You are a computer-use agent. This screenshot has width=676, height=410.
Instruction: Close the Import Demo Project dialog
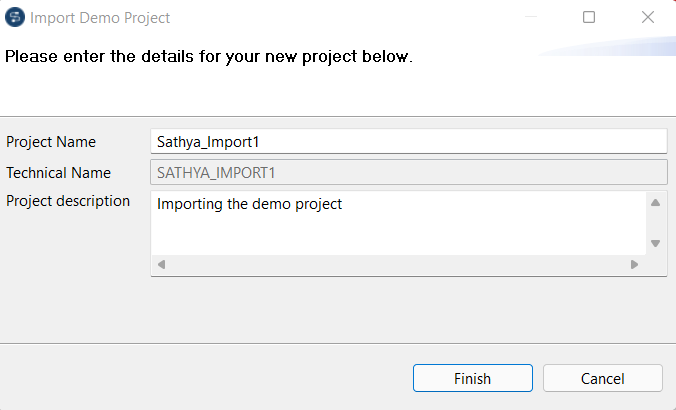tap(647, 17)
